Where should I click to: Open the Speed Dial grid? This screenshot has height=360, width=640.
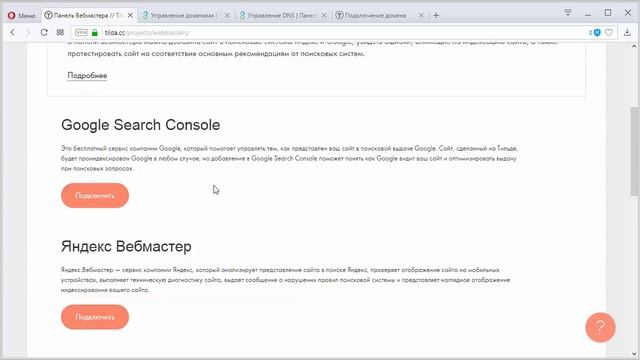tap(60, 32)
